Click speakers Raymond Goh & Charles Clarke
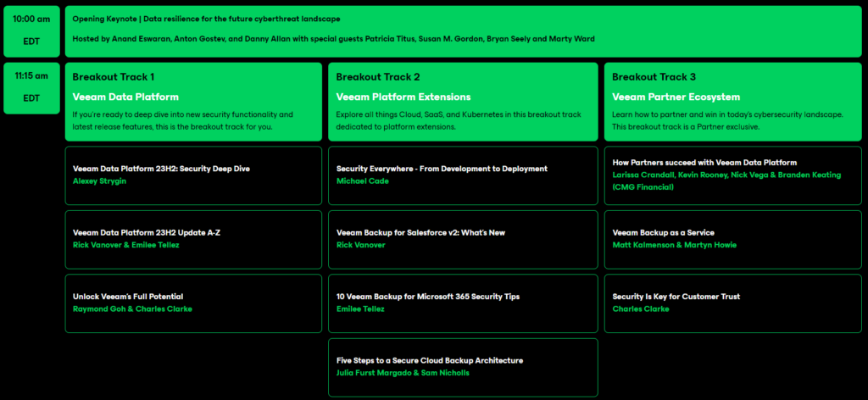Screen dimensions: 868x400 coord(132,308)
